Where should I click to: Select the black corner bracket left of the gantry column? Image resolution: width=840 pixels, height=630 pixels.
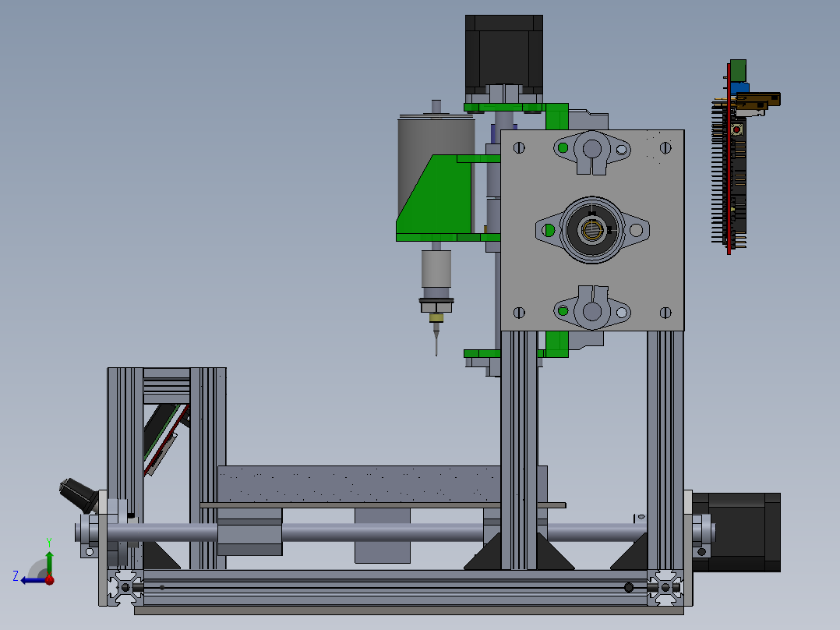482,551
